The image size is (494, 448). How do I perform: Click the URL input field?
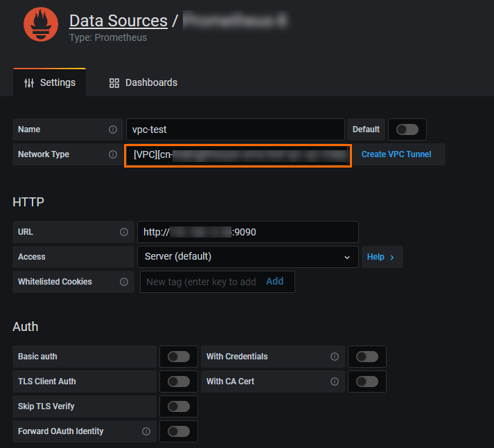(x=248, y=232)
